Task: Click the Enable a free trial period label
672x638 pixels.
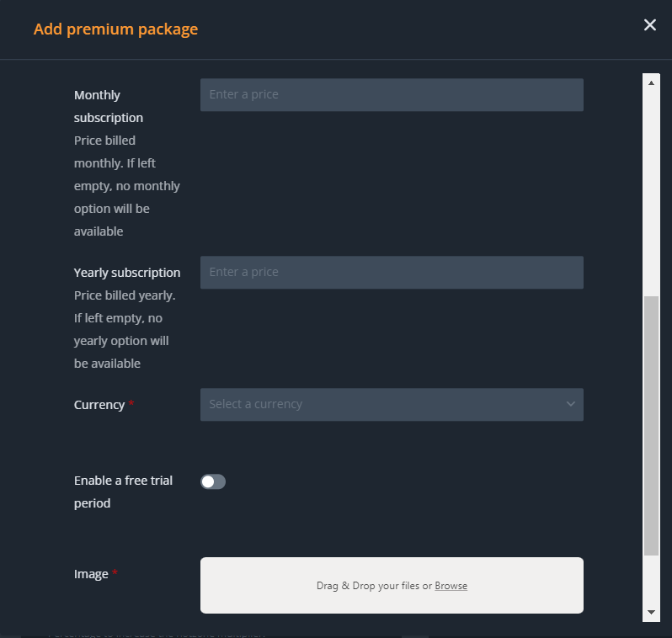Action: coord(123,492)
